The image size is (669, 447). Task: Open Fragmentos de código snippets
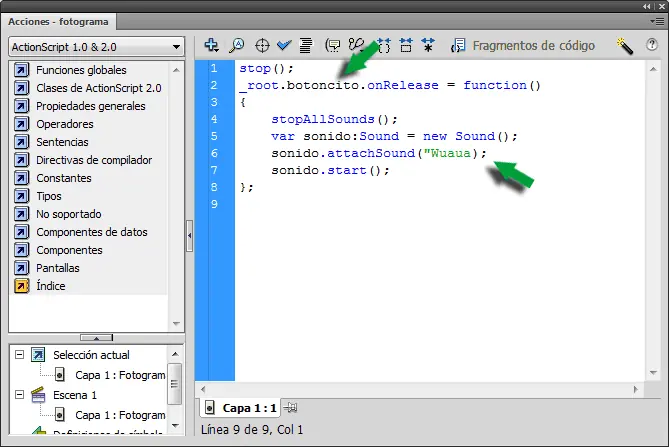click(523, 45)
